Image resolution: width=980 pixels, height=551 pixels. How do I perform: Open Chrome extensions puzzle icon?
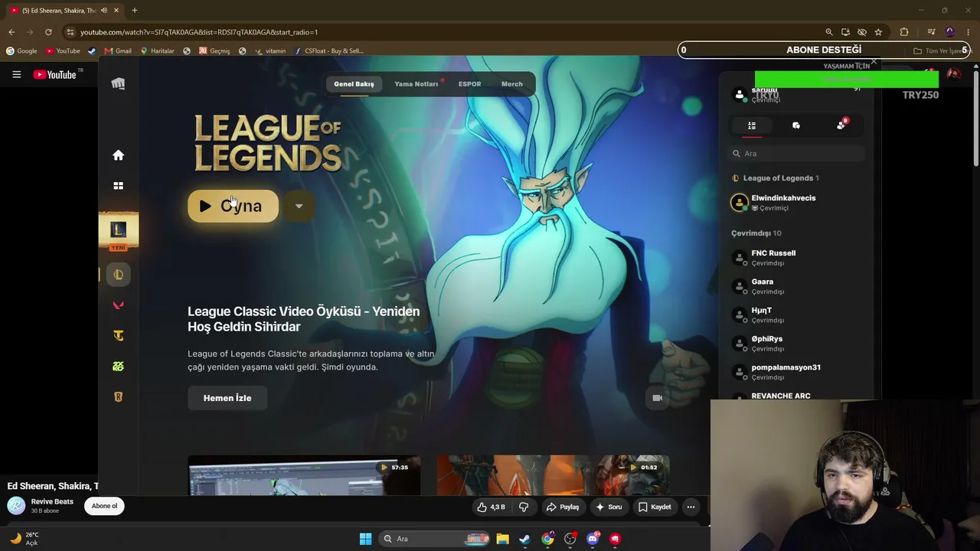click(x=904, y=32)
